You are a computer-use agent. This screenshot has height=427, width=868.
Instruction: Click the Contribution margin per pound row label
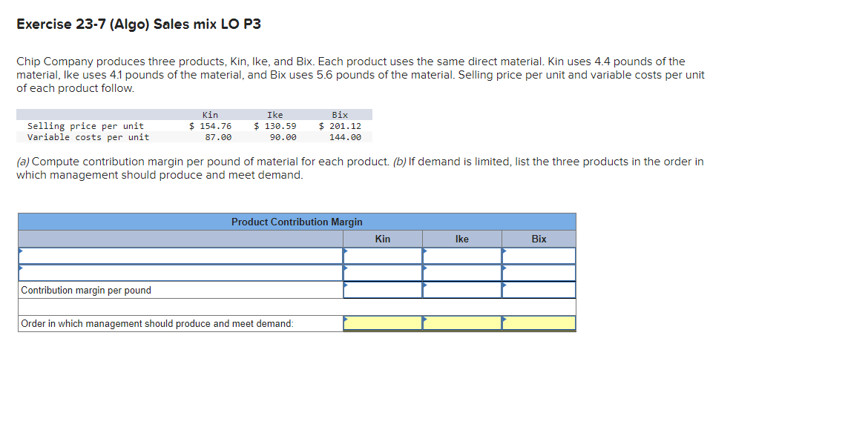click(87, 290)
